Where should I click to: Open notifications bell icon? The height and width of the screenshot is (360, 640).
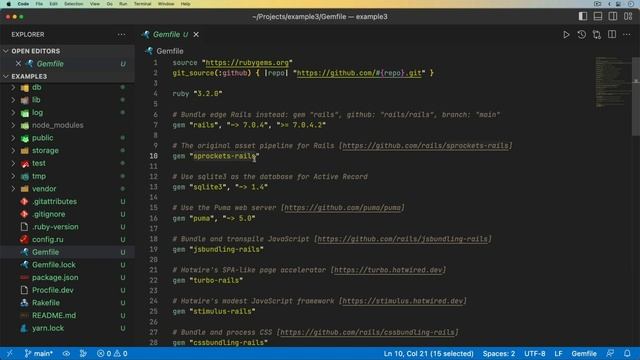click(627, 353)
